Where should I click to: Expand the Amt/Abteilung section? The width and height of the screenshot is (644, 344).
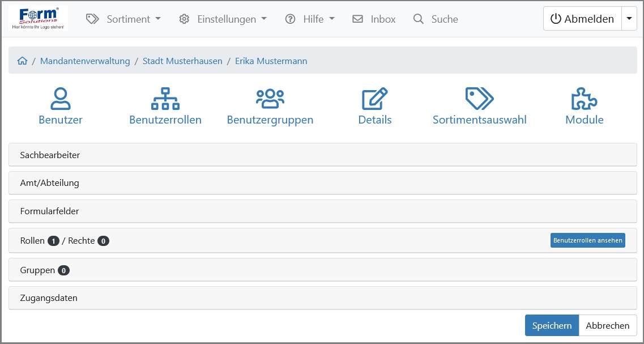point(323,183)
